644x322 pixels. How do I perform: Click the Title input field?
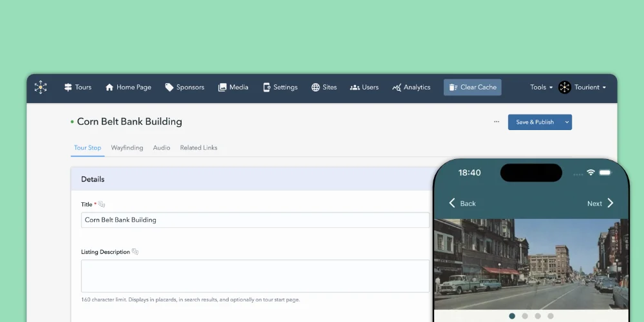[255, 220]
